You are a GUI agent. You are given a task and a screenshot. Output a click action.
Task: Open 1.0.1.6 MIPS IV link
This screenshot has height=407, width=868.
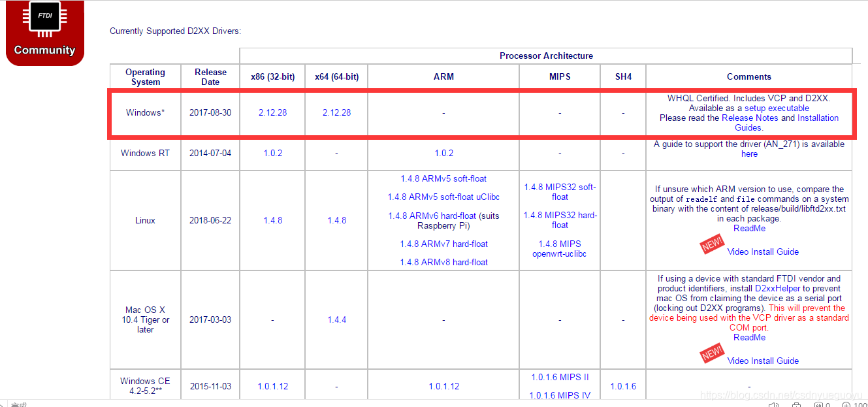560,395
